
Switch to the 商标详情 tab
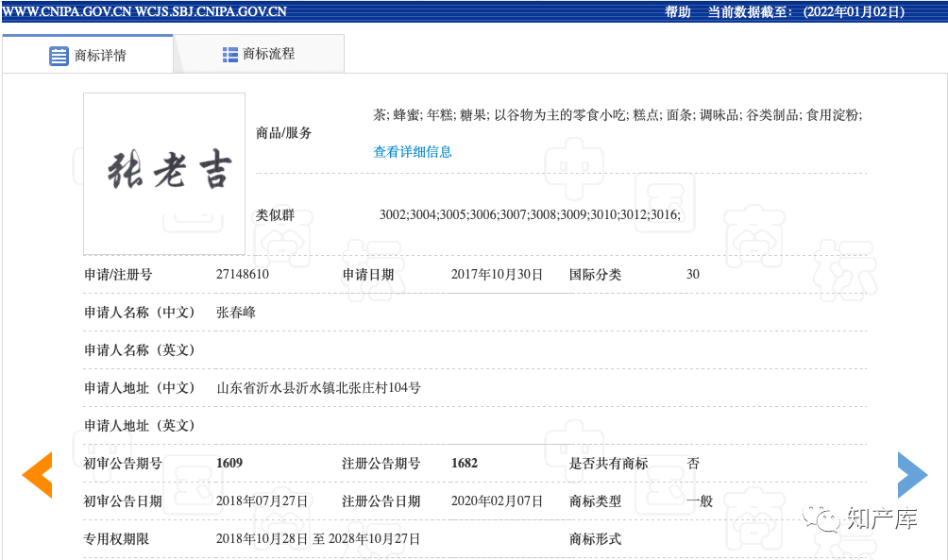(x=99, y=54)
